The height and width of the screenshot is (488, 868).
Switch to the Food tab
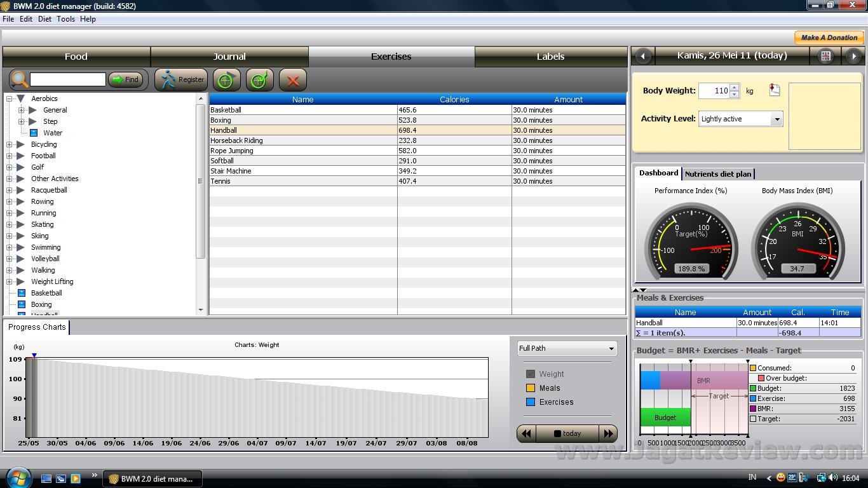(76, 57)
